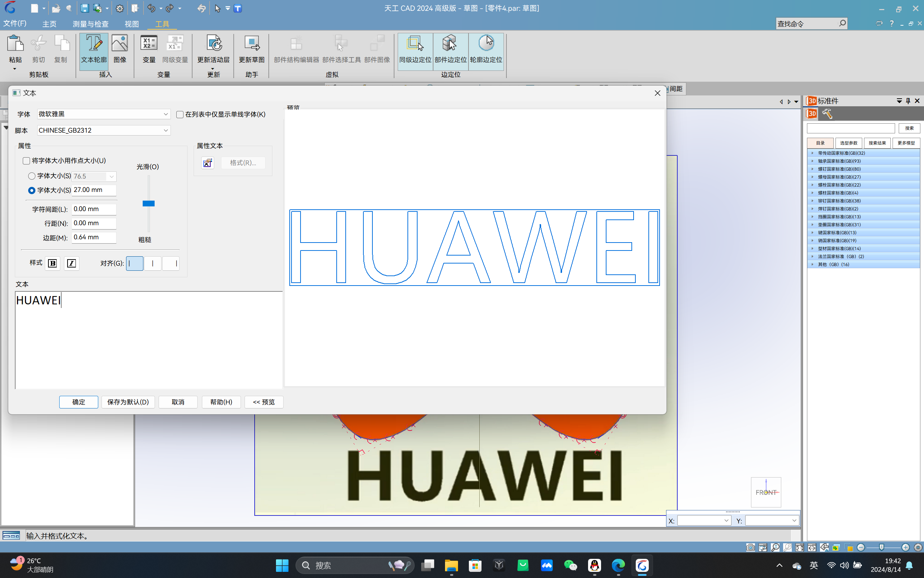924x578 pixels.
Task: Open WeChat from the Windows taskbar
Action: (x=570, y=565)
